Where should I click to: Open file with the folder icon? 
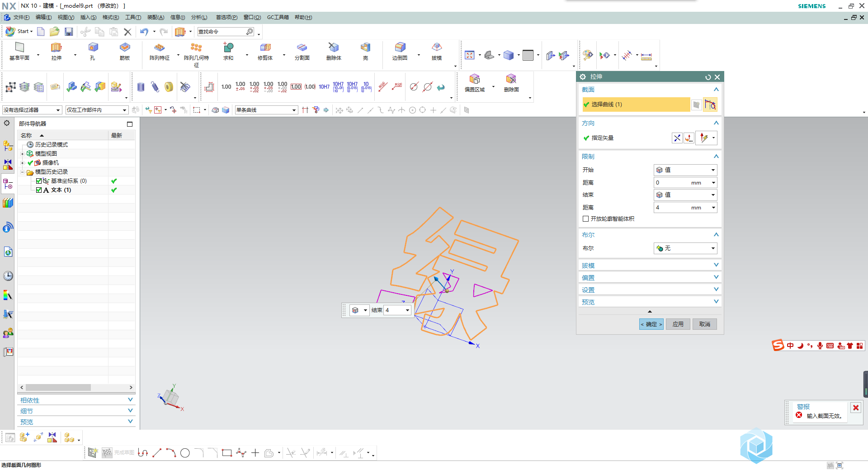[55, 32]
